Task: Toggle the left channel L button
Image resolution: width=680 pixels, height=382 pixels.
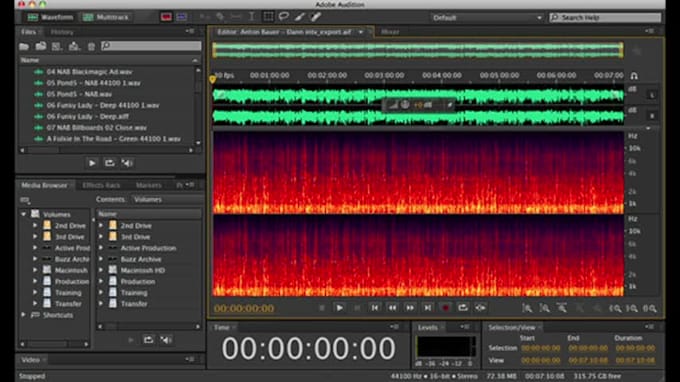Action: click(652, 95)
